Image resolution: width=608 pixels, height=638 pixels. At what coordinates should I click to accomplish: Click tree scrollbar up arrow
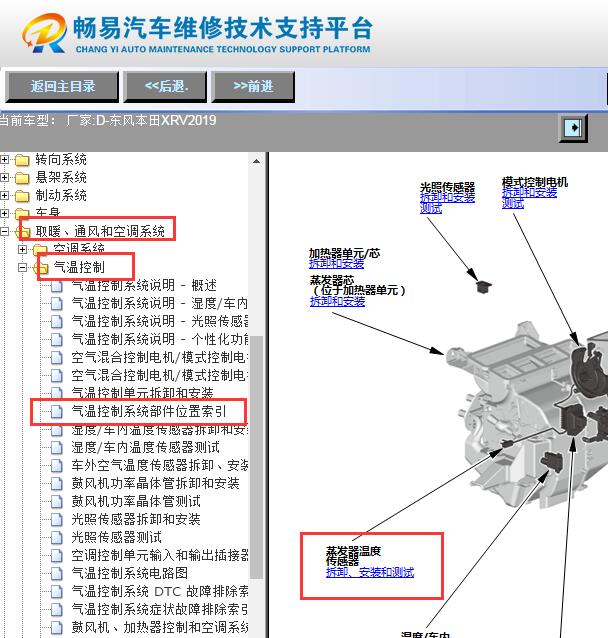point(256,161)
